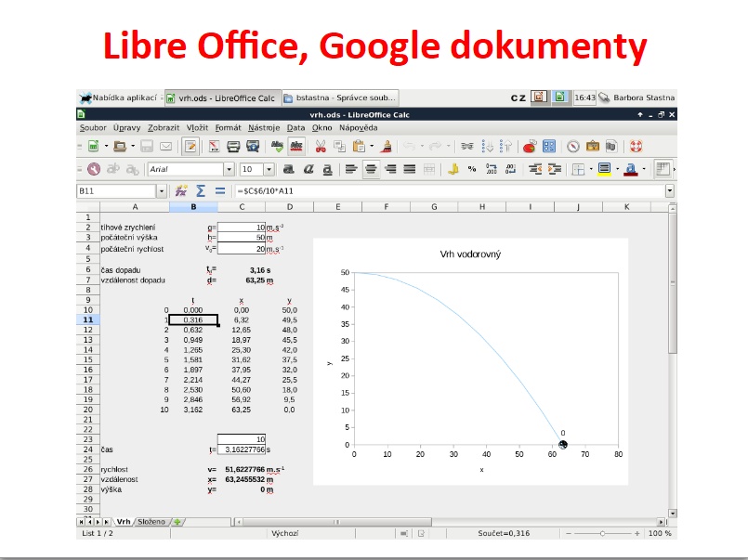Screen dimensions: 748x560
Task: Click the Print file directly icon
Action: point(233,147)
